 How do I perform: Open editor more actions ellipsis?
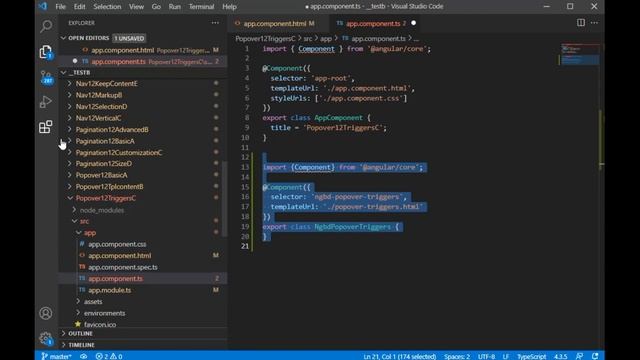pyautogui.click(x=594, y=23)
